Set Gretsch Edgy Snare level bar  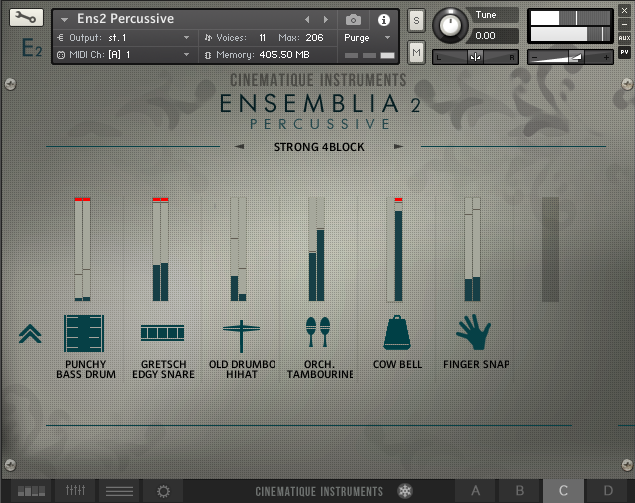click(x=160, y=249)
